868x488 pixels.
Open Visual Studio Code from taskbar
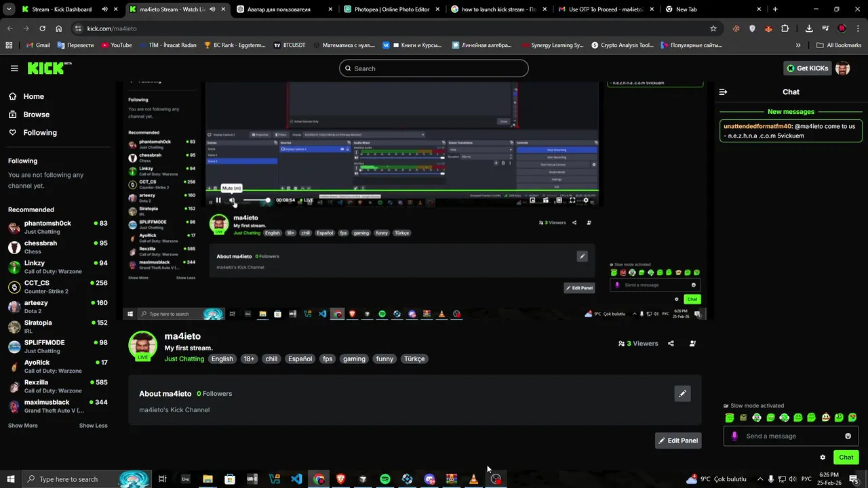pos(296,479)
